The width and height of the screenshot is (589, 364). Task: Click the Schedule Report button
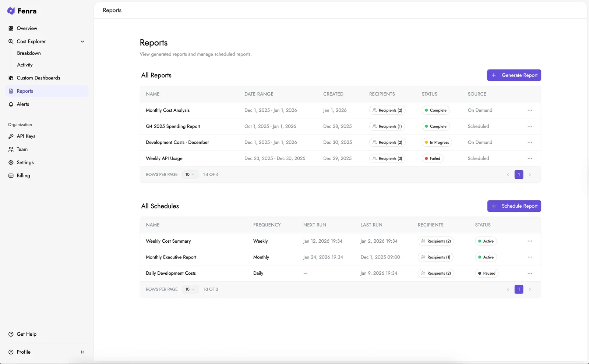(514, 206)
